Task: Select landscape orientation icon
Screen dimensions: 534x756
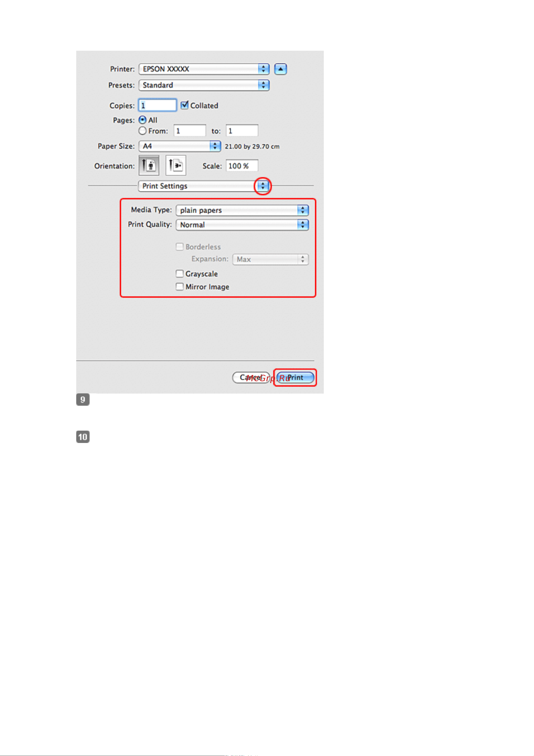Action: click(x=176, y=165)
